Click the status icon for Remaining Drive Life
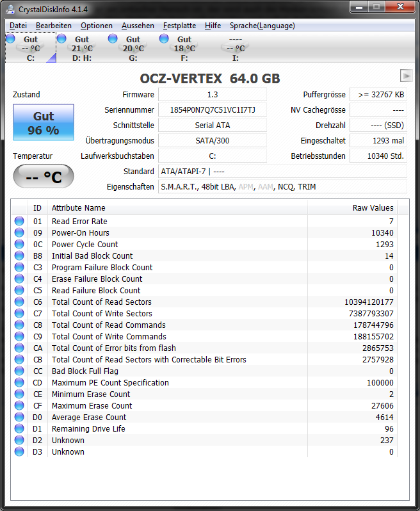 pyautogui.click(x=19, y=428)
